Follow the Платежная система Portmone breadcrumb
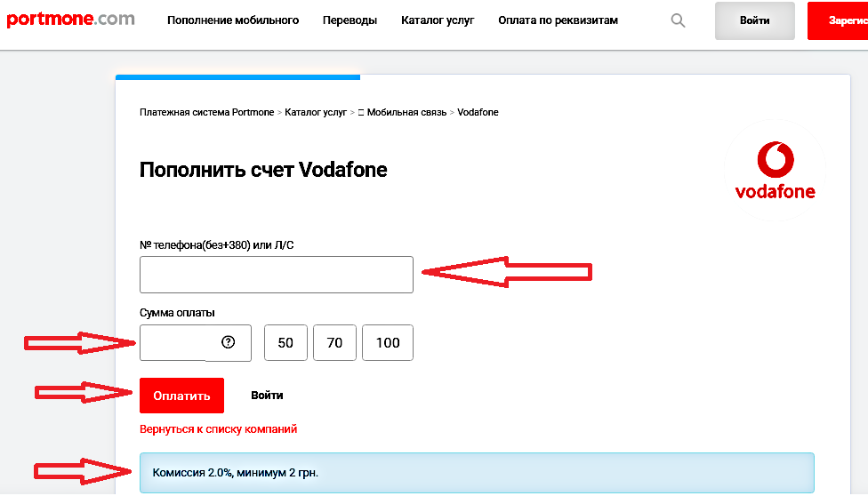868x504 pixels. pyautogui.click(x=206, y=112)
